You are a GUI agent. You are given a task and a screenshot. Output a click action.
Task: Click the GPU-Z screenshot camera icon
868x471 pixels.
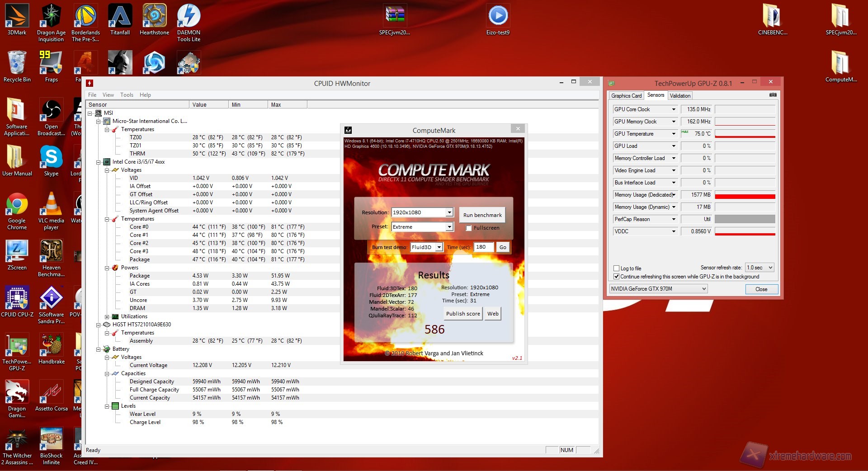773,95
